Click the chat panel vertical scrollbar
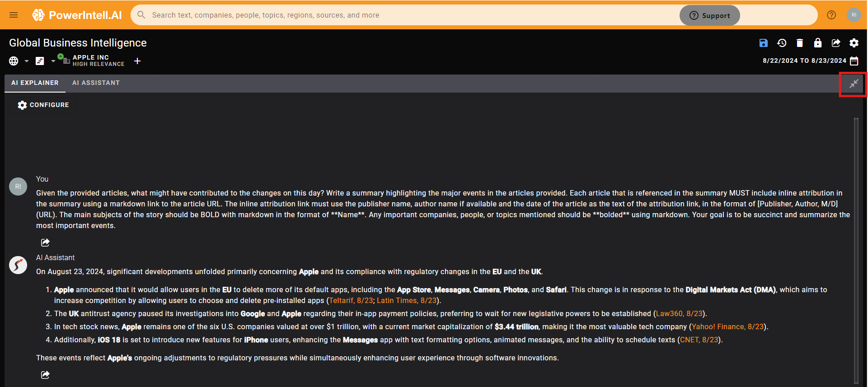The width and height of the screenshot is (868, 387). 856,251
